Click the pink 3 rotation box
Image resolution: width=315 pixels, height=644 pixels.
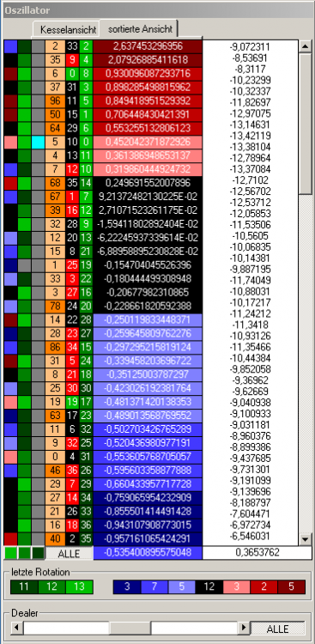[237, 586]
